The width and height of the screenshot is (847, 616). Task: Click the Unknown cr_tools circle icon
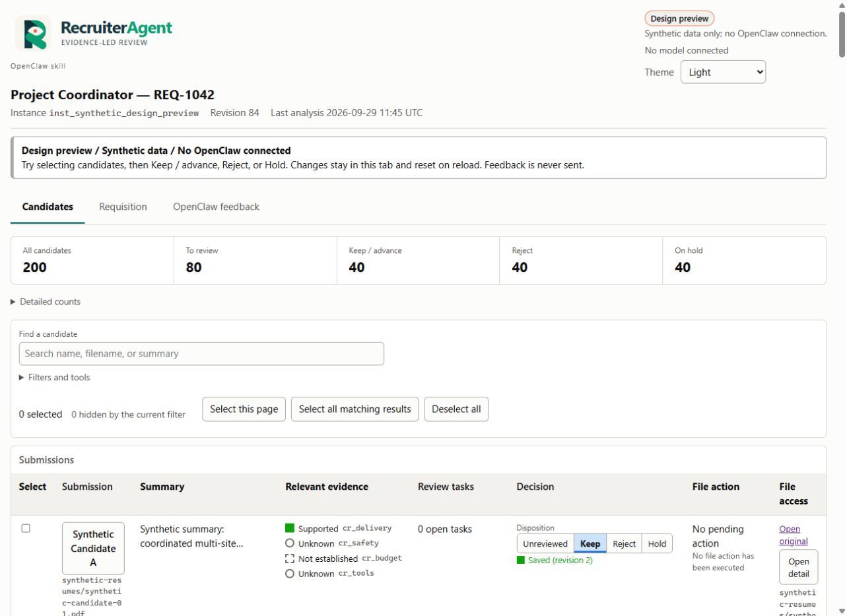(290, 574)
